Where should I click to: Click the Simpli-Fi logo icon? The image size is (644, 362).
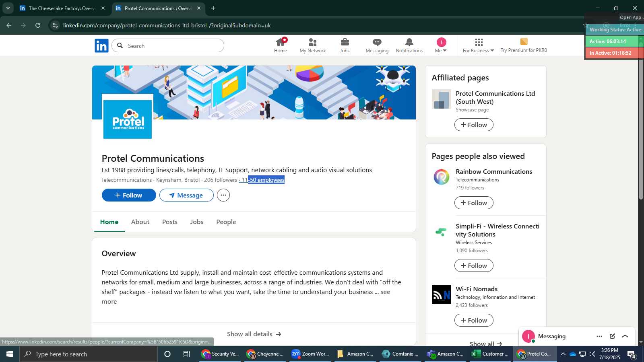442,232
